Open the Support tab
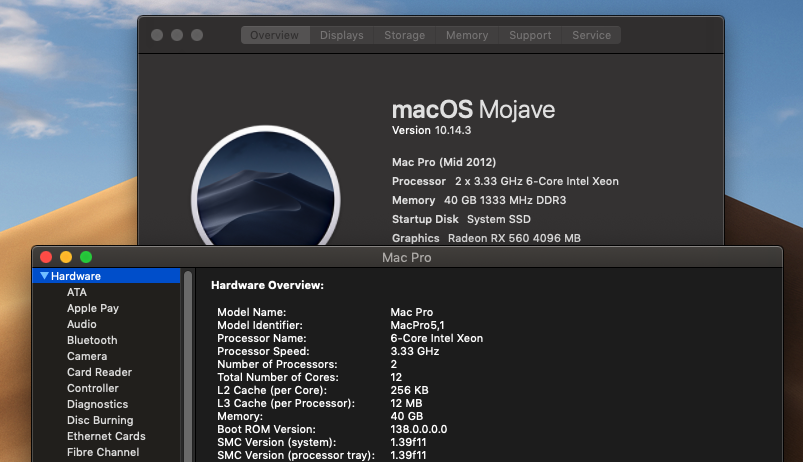 point(530,35)
